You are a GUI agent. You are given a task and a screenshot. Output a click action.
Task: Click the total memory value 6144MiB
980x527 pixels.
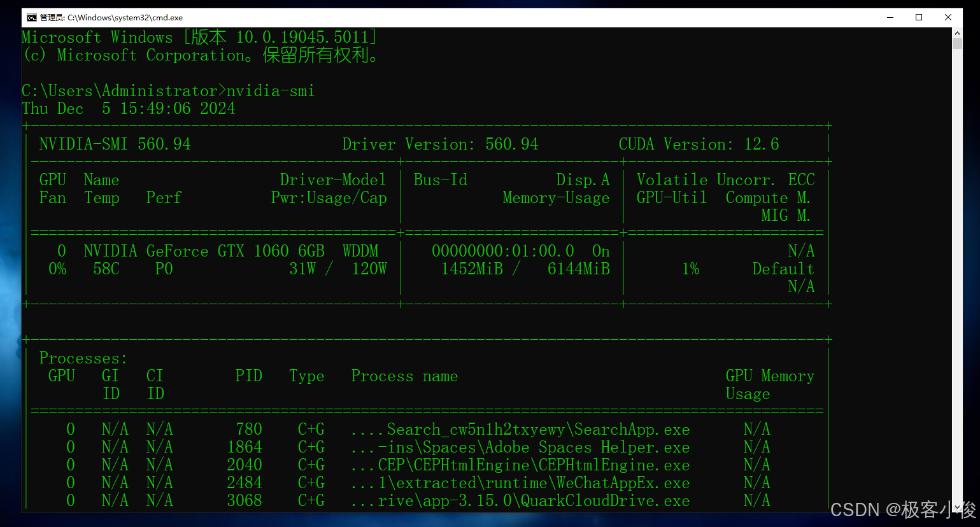tap(579, 269)
